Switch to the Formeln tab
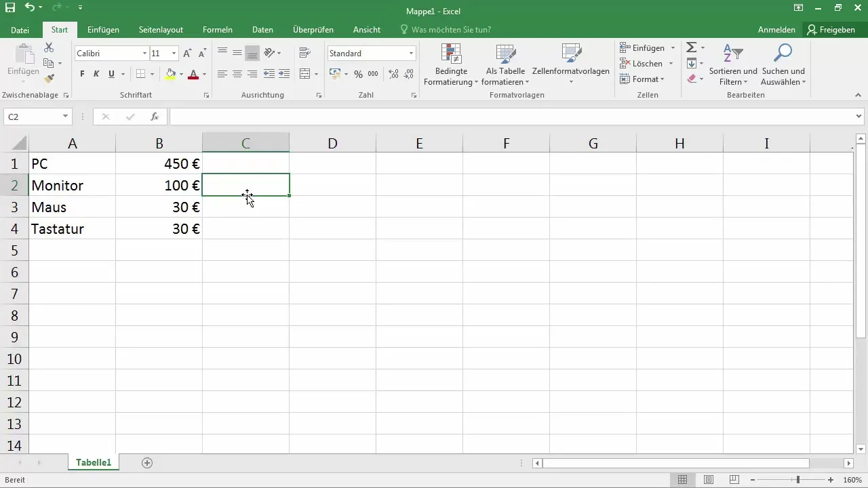Image resolution: width=868 pixels, height=488 pixels. 218,30
